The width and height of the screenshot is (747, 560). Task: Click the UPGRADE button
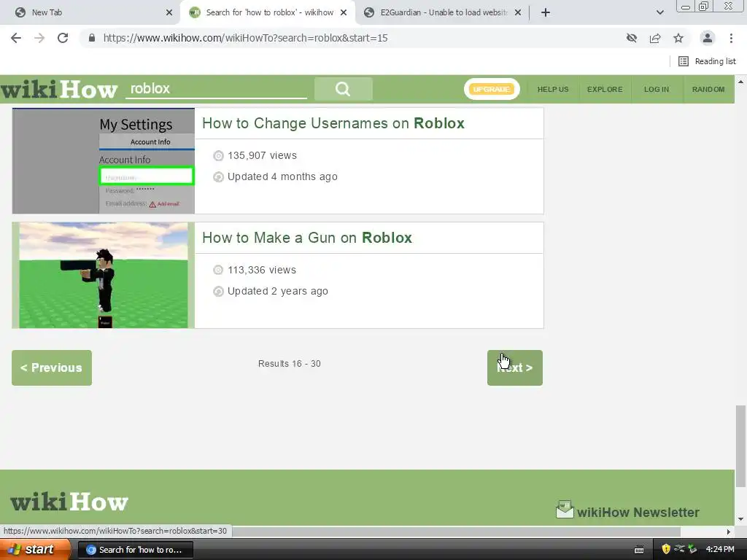pos(492,89)
